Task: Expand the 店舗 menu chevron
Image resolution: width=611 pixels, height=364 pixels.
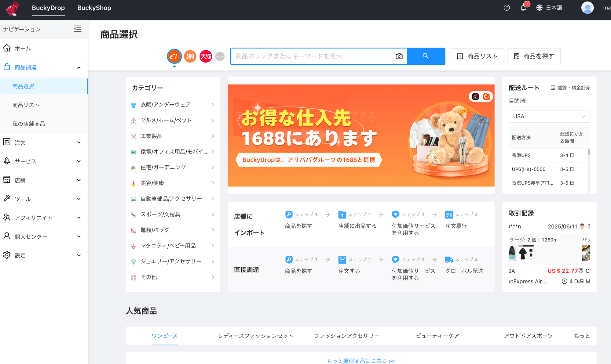Action: point(79,180)
